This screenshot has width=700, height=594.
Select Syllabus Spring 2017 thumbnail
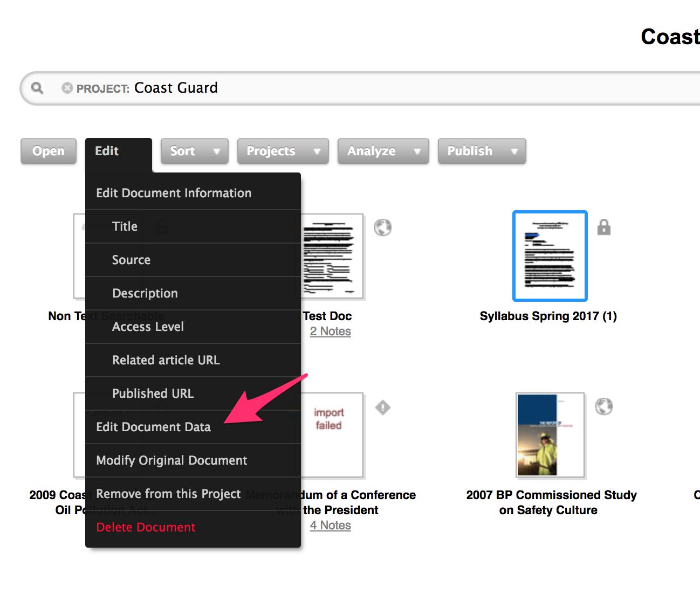550,256
